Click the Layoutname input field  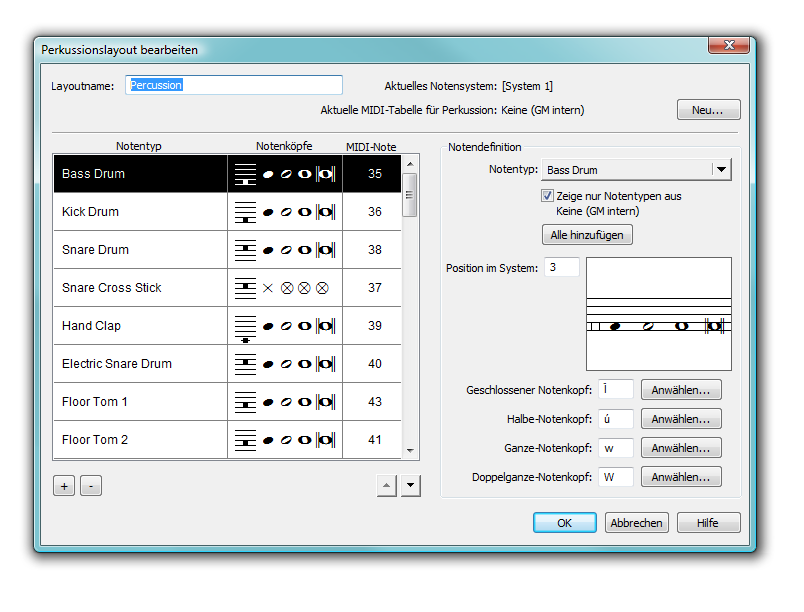(x=234, y=85)
